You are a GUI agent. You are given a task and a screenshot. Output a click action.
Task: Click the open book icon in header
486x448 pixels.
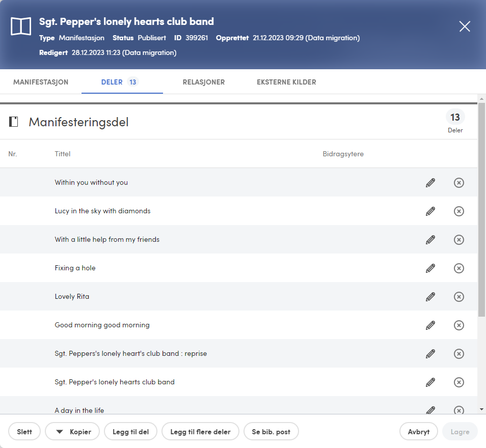21,26
